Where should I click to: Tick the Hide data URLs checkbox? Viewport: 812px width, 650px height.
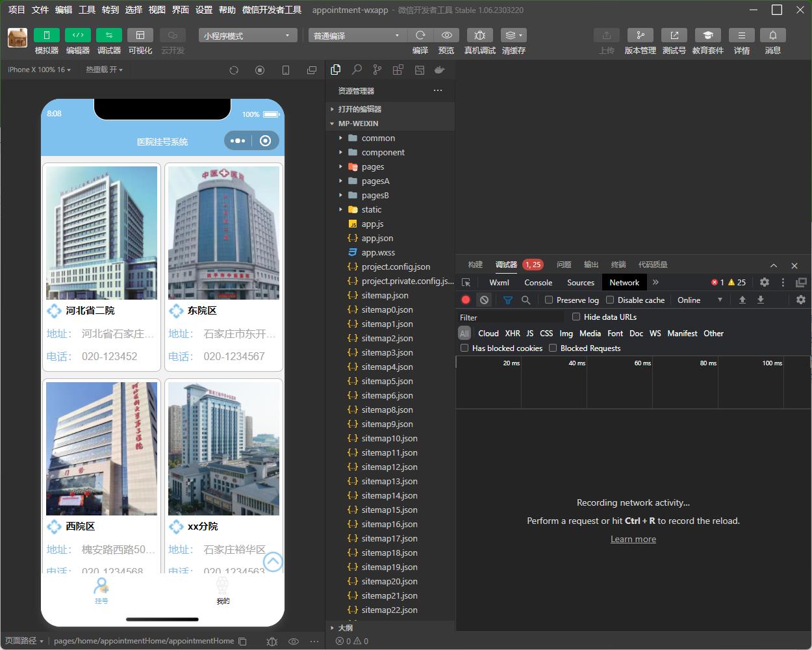click(576, 317)
